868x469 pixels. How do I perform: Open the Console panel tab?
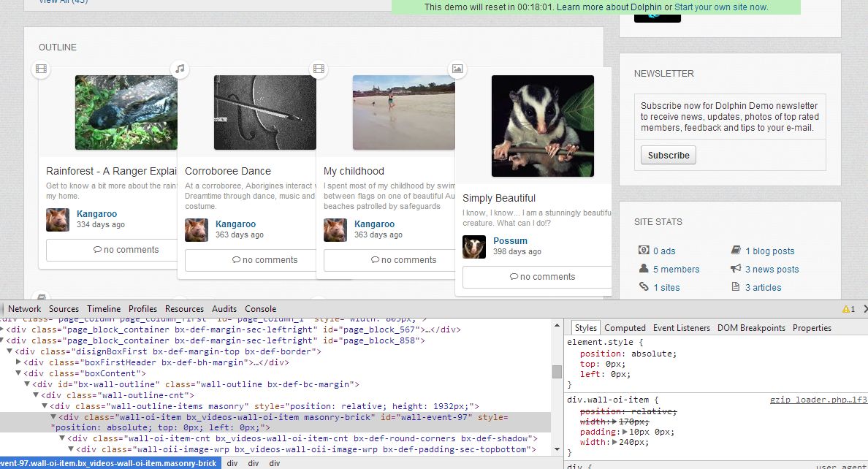point(260,309)
